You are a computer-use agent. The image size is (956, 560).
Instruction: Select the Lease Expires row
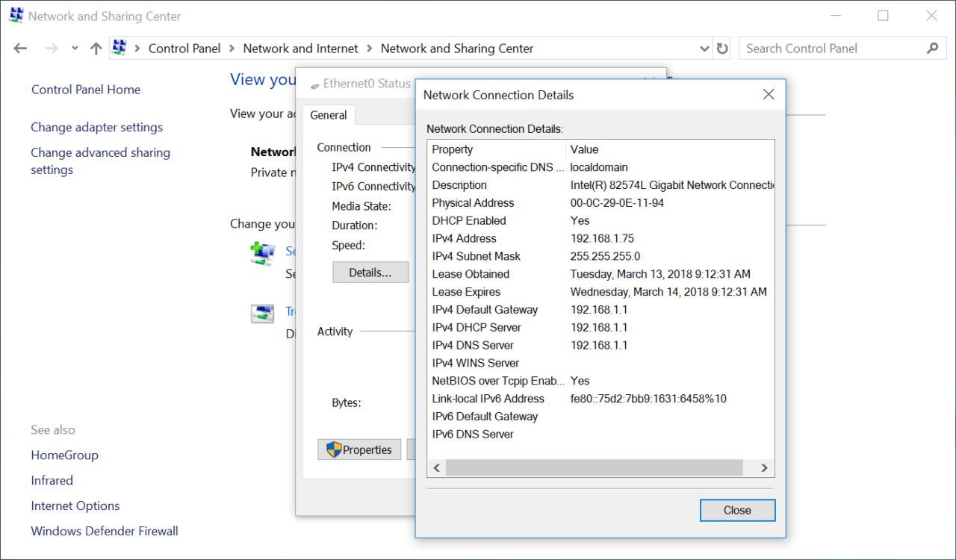coord(600,292)
